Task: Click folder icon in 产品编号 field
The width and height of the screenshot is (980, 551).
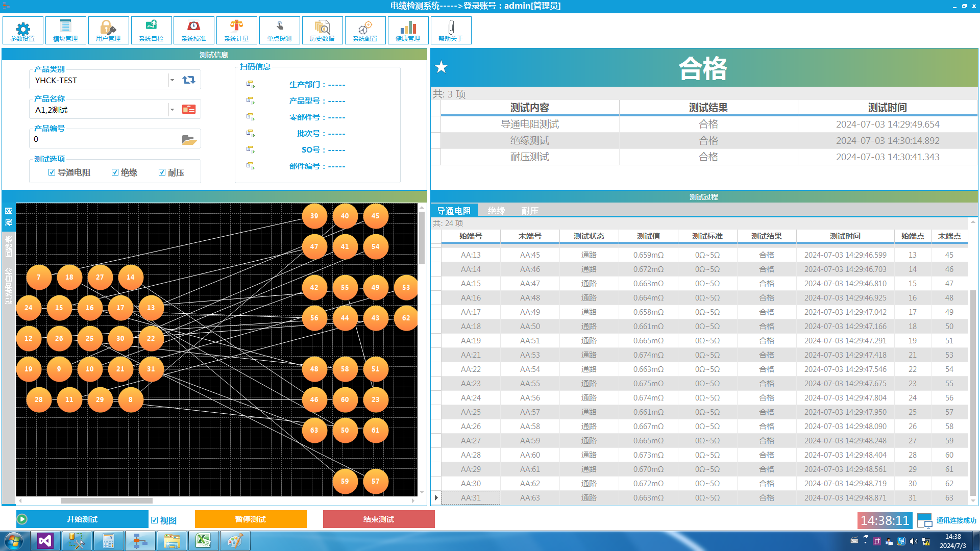Action: tap(189, 140)
